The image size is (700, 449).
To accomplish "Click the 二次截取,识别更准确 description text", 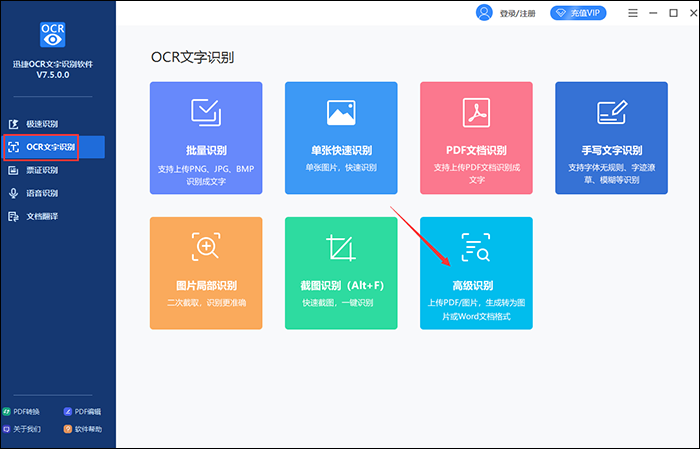I will [206, 303].
